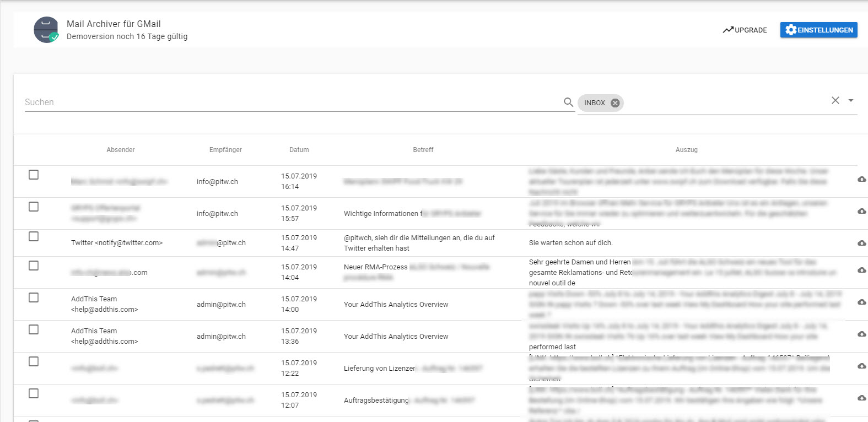Clear all label filters with X
868x422 pixels.
[835, 100]
